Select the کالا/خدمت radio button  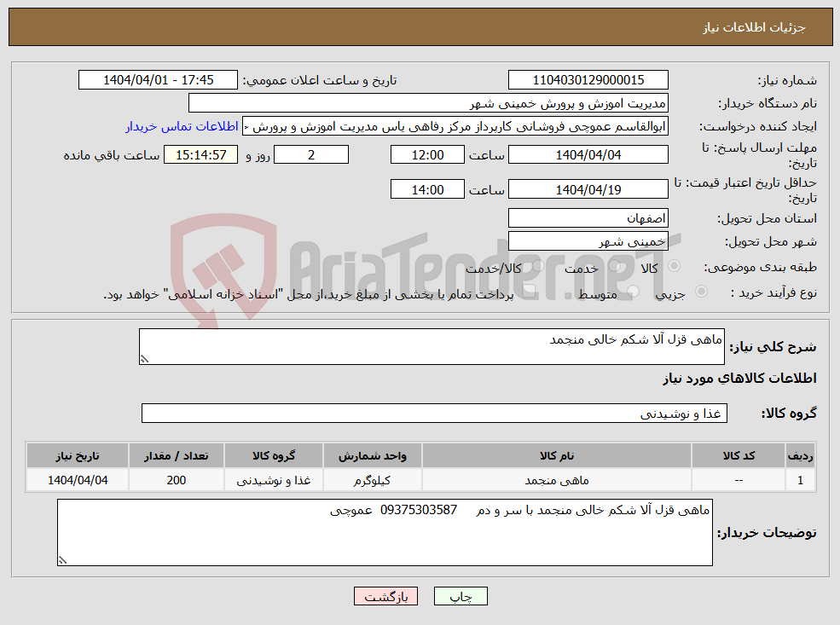coord(537,266)
